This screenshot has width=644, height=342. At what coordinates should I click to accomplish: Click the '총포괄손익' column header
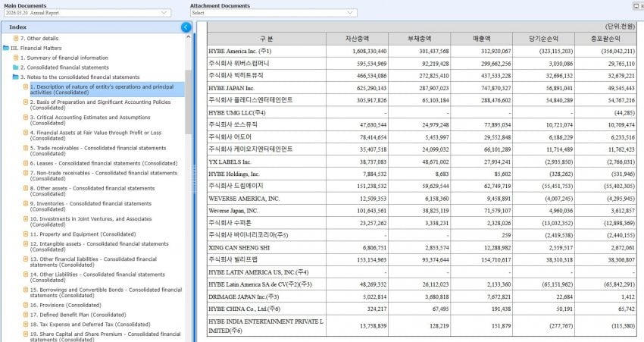pos(605,39)
